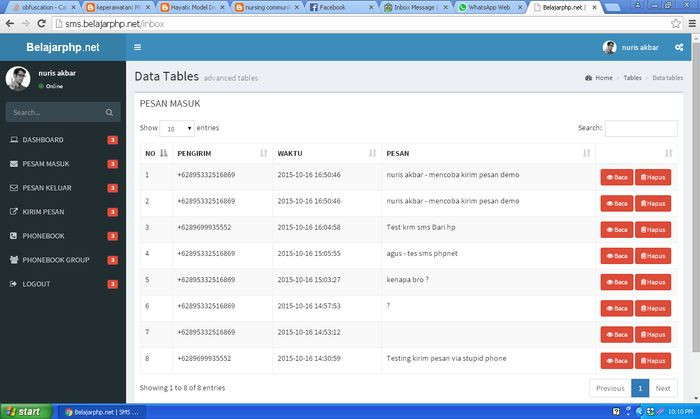This screenshot has width=700, height=419.
Task: Read message 2 with Baca button
Action: (617, 203)
